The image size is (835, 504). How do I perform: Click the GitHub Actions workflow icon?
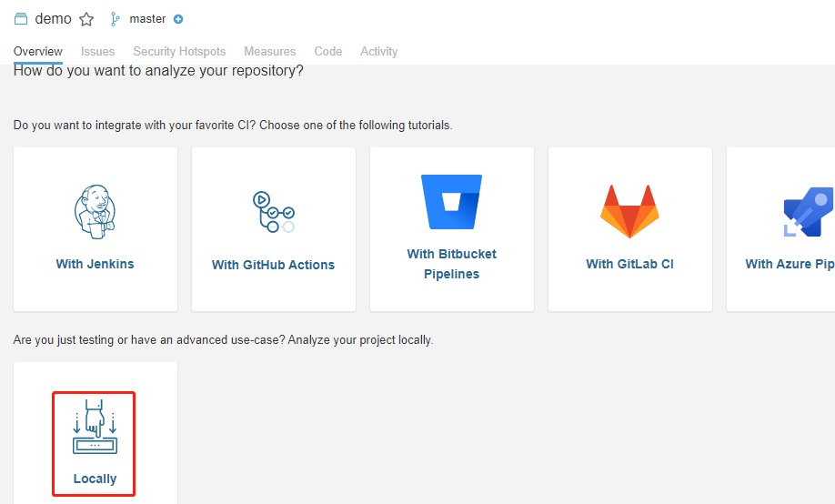click(273, 212)
